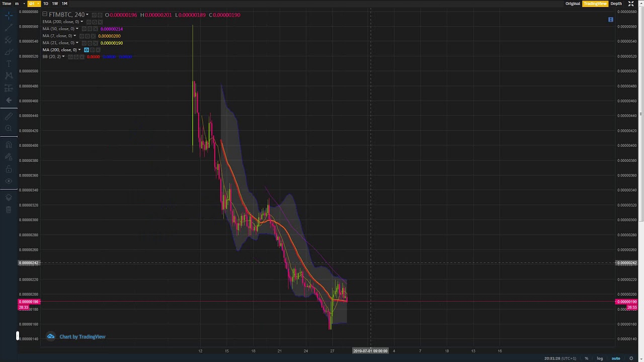Remove the MA 21 indicator

point(96,43)
